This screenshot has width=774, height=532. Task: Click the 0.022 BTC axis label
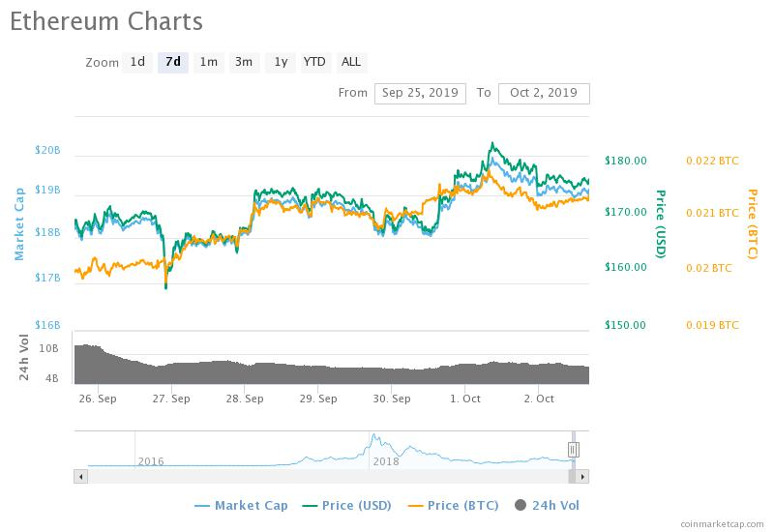(x=712, y=161)
